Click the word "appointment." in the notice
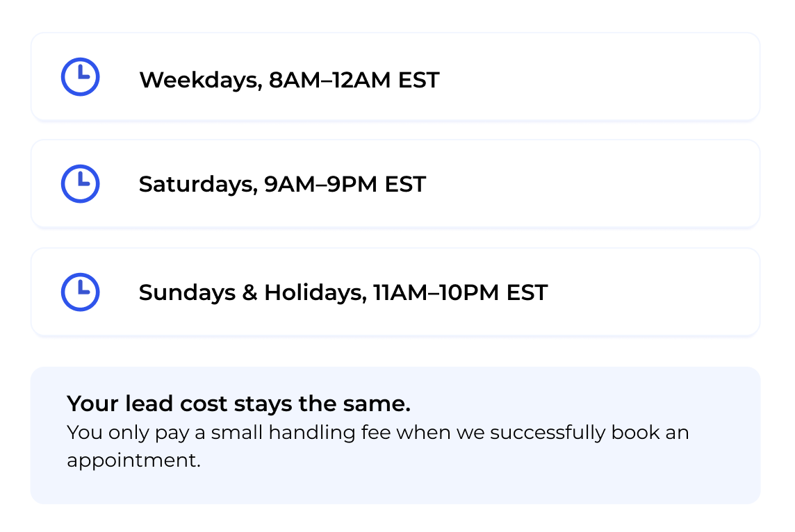Image resolution: width=795 pixels, height=532 pixels. 133,460
